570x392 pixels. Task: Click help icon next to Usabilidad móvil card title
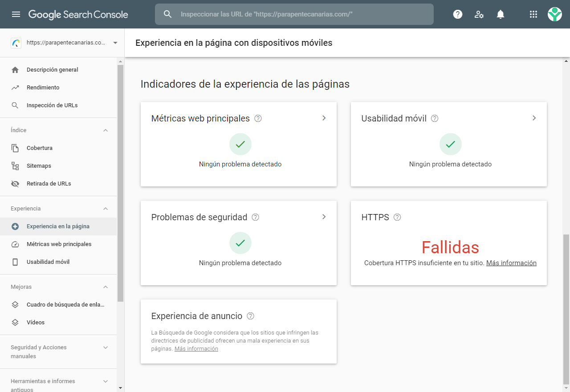(435, 118)
